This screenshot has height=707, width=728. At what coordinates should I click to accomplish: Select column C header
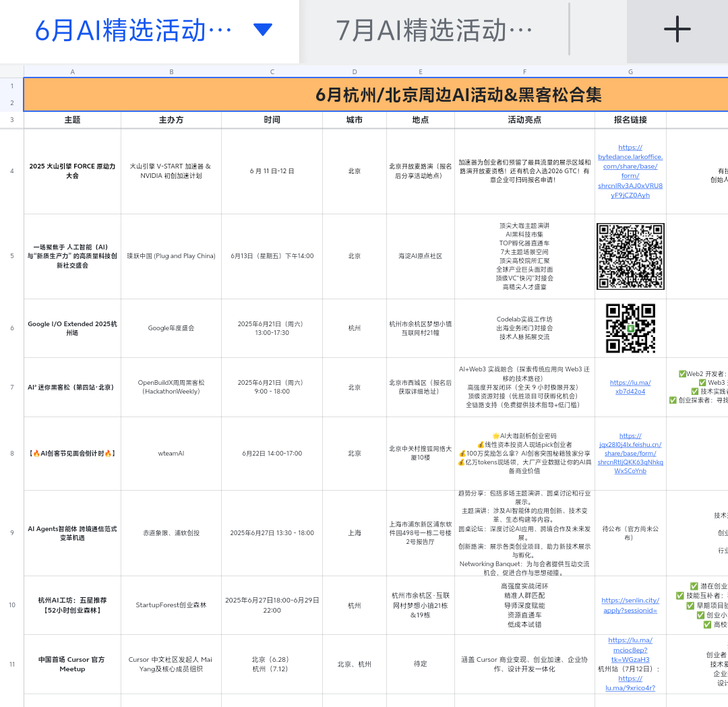[272, 71]
